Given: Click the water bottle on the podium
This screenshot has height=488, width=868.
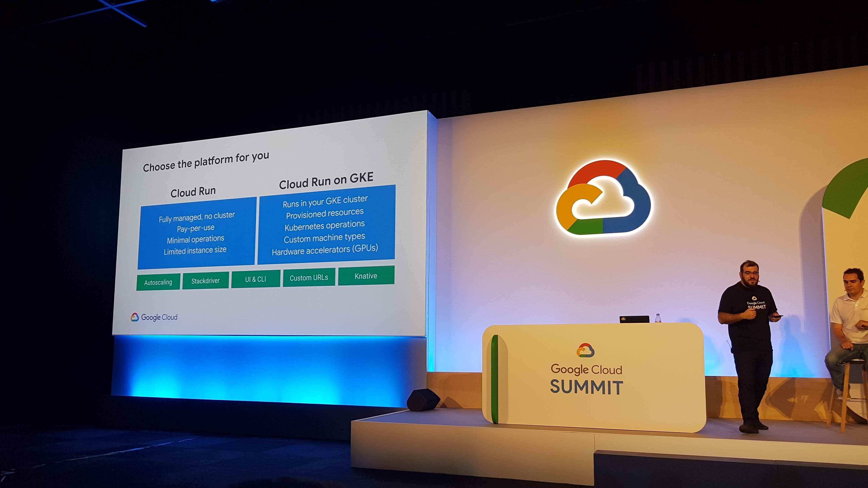Looking at the screenshot, I should (x=658, y=318).
